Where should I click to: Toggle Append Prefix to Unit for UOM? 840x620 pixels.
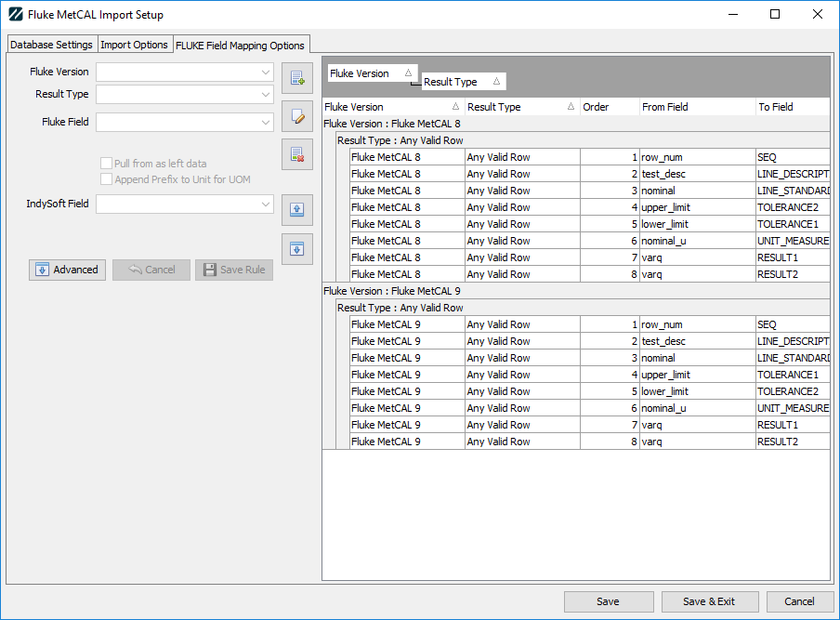point(106,179)
